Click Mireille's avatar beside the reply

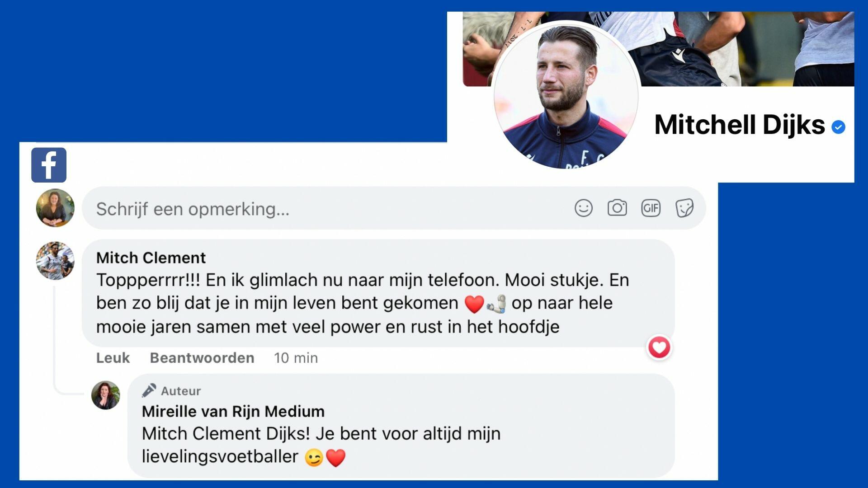106,395
